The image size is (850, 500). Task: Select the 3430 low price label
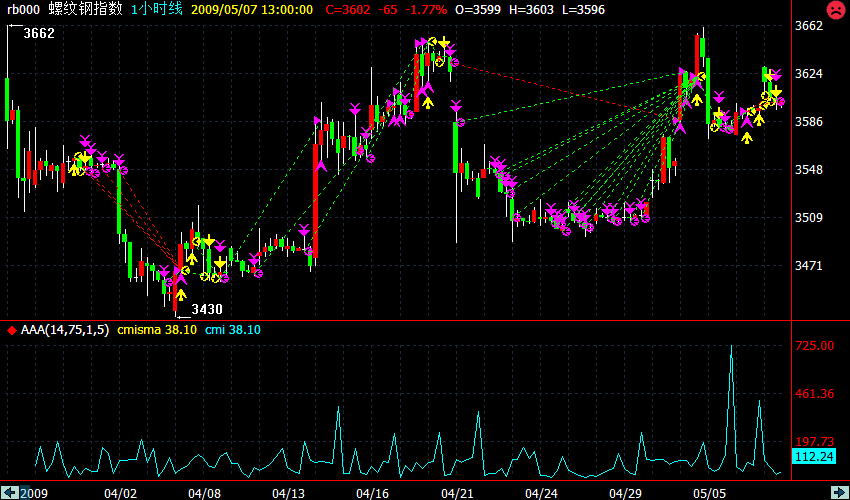pos(207,309)
